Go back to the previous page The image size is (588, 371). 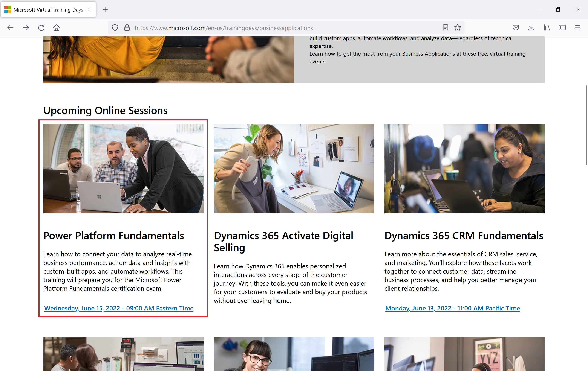click(10, 28)
